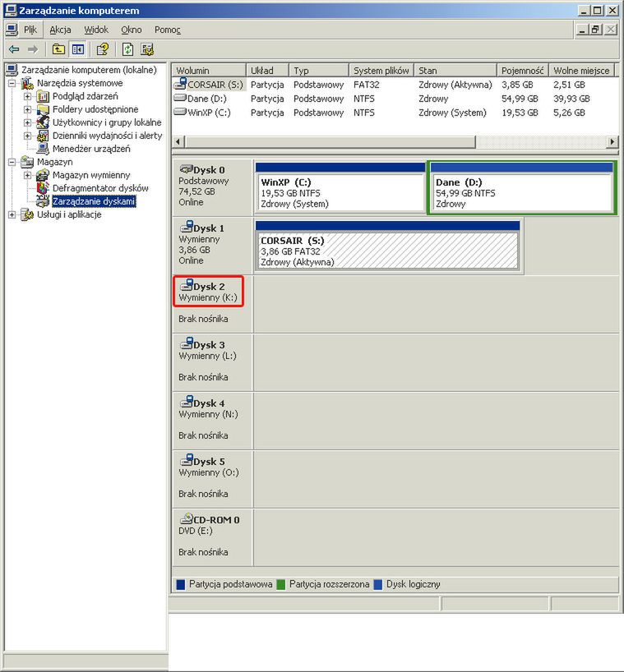
Task: Expand the Podgląd zdarzeń node
Action: (27, 96)
